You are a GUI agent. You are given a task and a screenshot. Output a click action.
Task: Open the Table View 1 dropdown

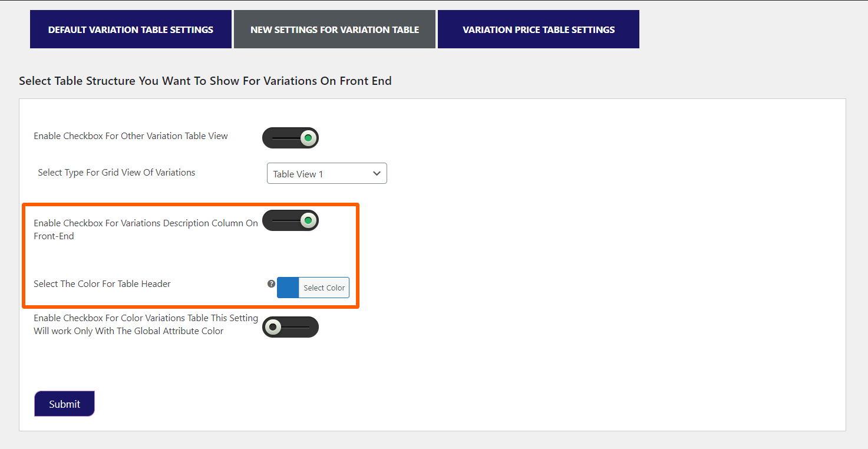tap(326, 174)
